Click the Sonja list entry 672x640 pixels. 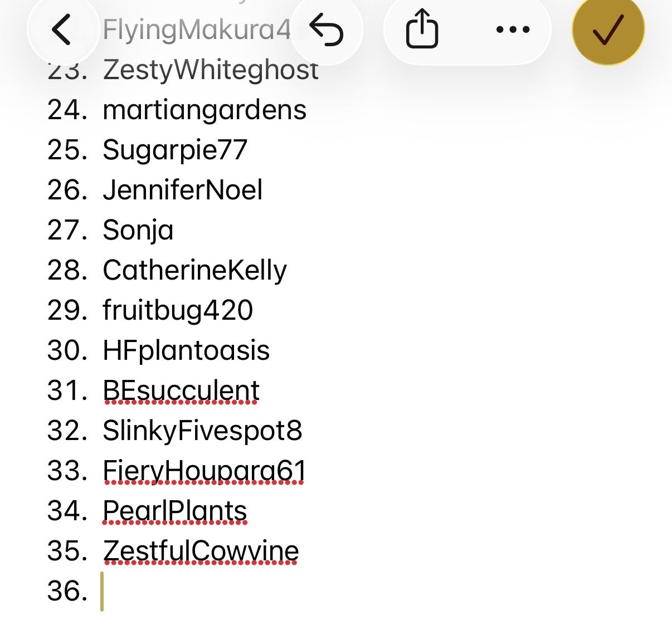(x=138, y=230)
